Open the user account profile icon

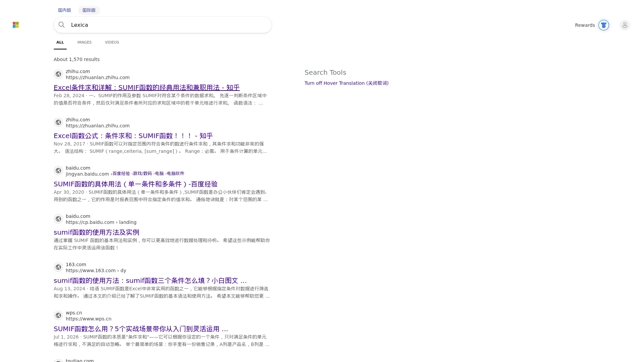pyautogui.click(x=625, y=25)
